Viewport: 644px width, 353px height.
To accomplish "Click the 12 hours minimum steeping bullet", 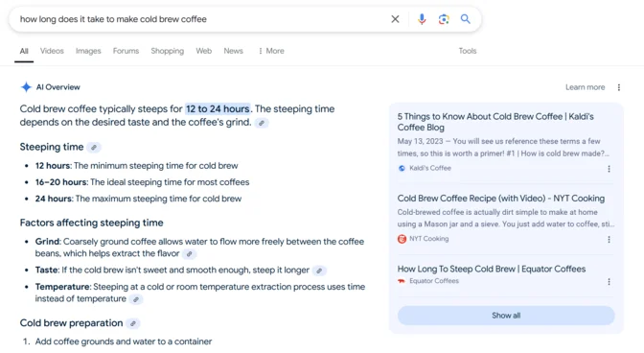I will tap(136, 166).
